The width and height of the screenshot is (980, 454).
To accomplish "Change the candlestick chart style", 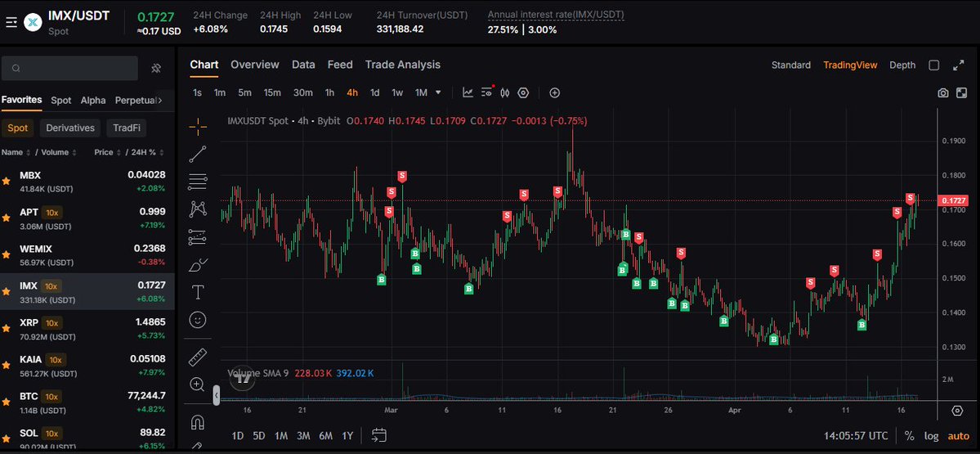I will click(x=505, y=92).
